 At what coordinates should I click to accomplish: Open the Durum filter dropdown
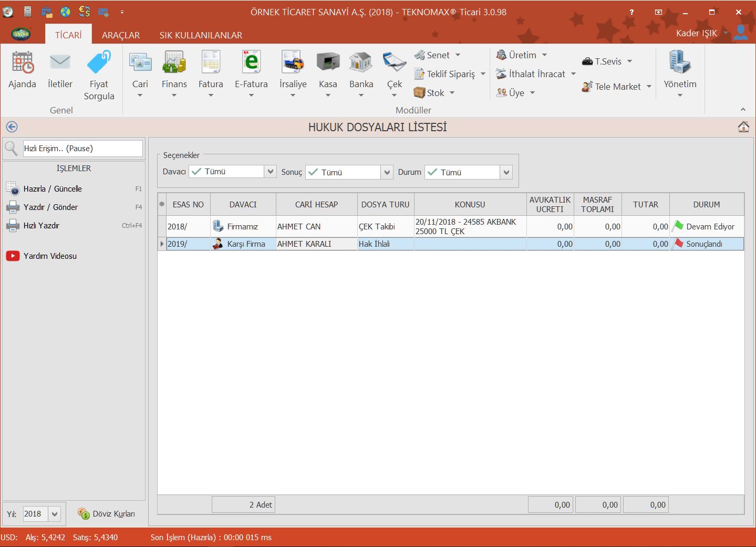(506, 172)
